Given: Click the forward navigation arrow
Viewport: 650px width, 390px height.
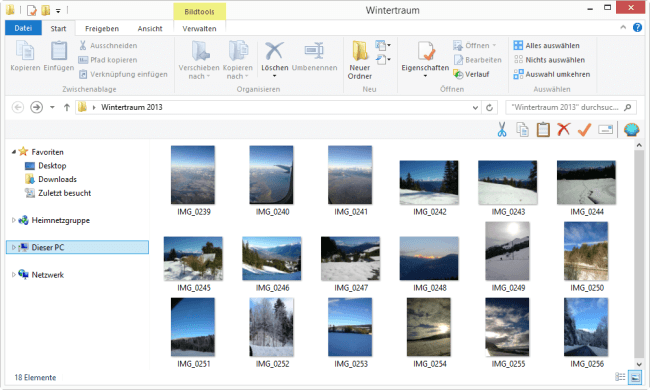Looking at the screenshot, I should click(x=36, y=107).
